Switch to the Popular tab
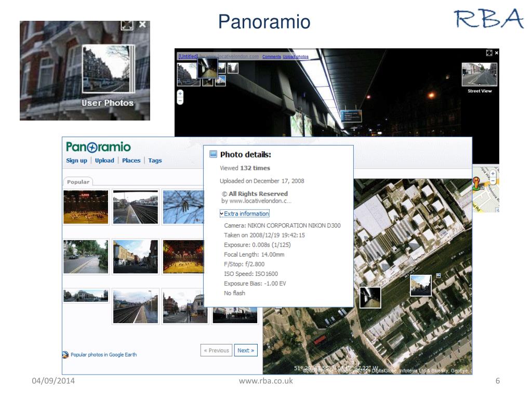Viewport: 532px width, 399px height. tap(78, 182)
